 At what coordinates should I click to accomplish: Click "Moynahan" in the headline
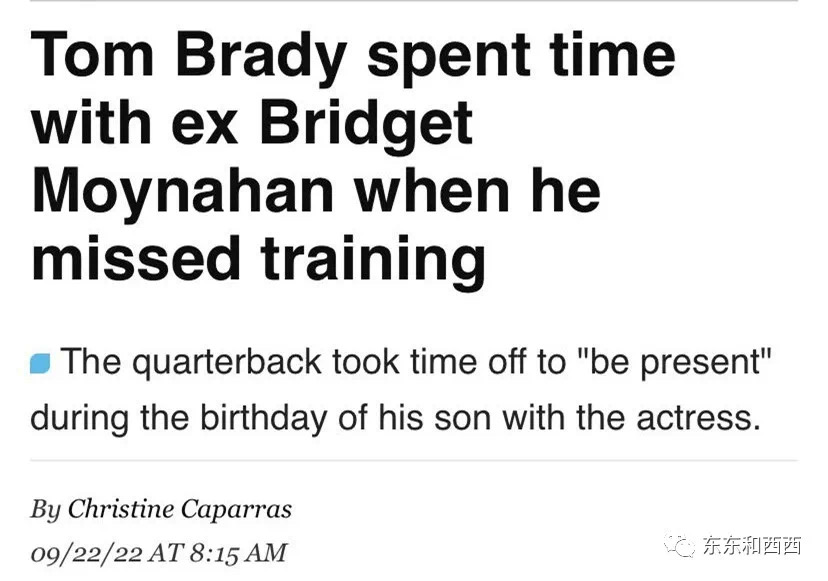point(183,194)
